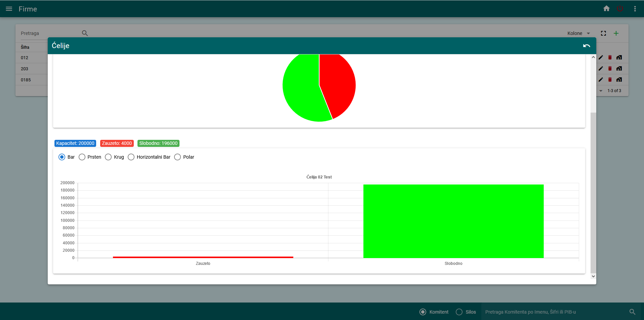Select the Horizontalni Bar chart option
The image size is (644, 320).
click(x=131, y=157)
